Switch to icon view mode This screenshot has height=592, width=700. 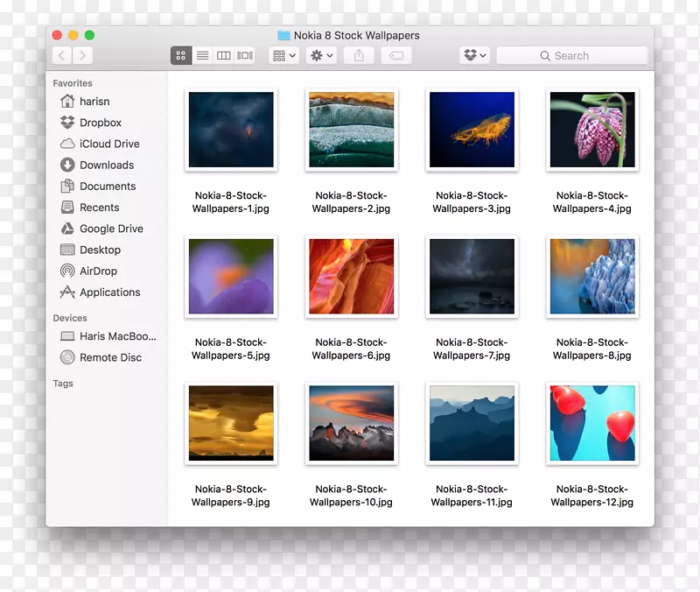coord(181,55)
